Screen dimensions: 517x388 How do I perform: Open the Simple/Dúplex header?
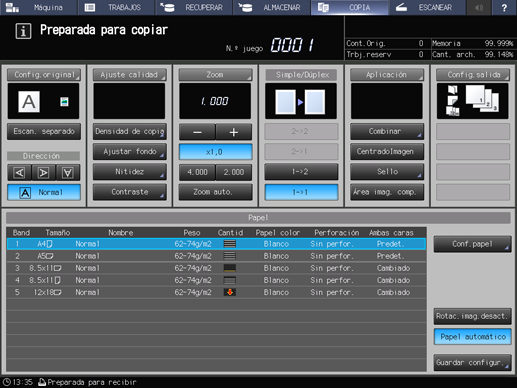point(301,75)
